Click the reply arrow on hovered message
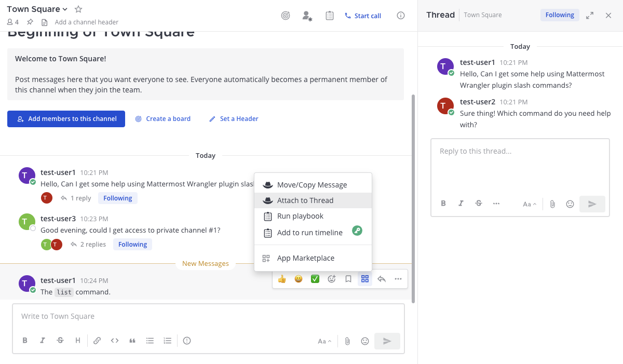The height and width of the screenshot is (364, 623). [x=382, y=279]
